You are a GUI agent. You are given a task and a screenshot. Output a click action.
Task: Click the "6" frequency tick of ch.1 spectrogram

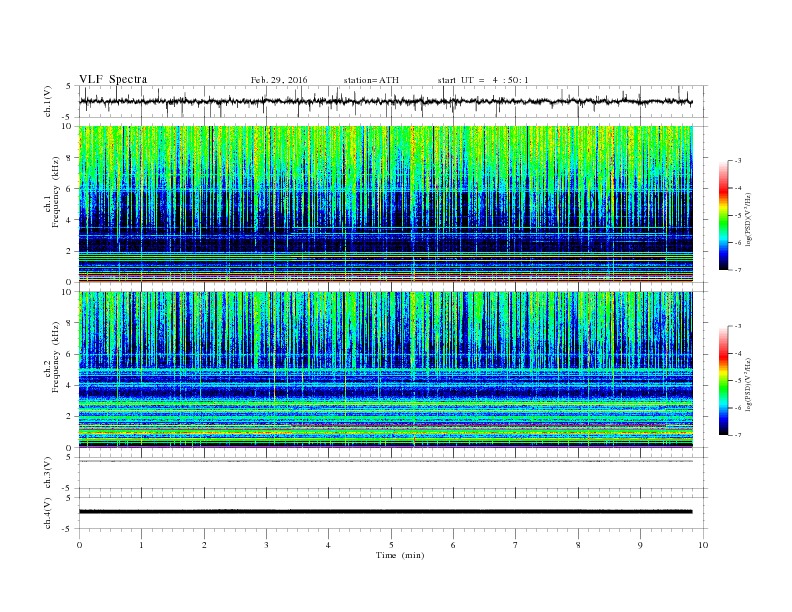[x=70, y=189]
